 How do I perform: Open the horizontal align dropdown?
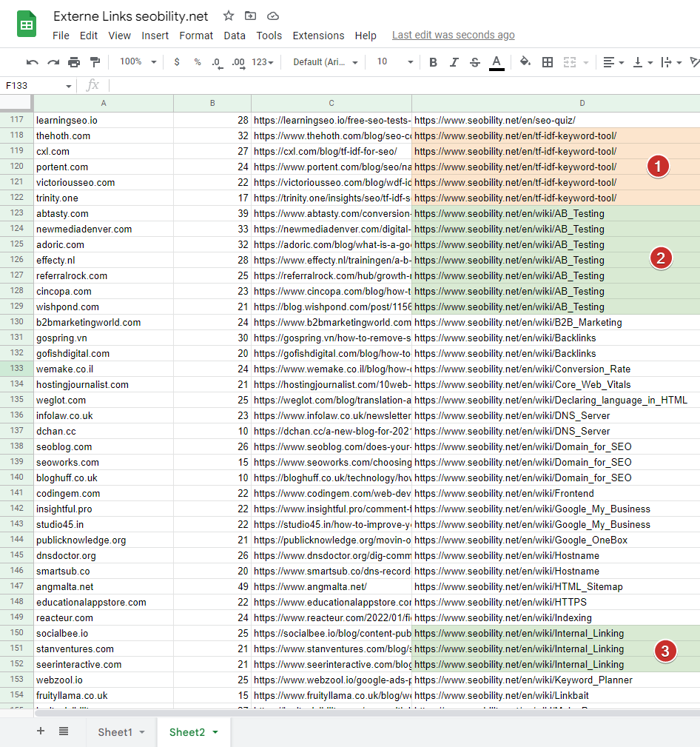[613, 62]
